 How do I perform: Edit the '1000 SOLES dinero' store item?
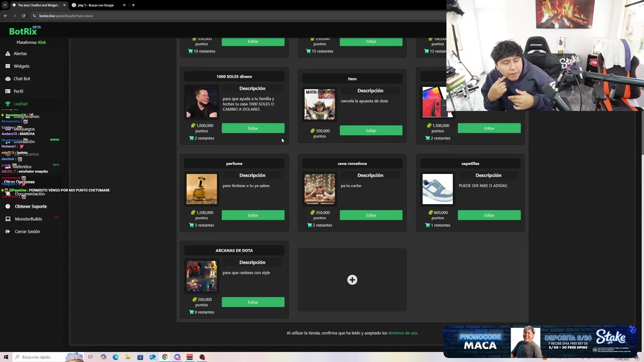click(253, 128)
